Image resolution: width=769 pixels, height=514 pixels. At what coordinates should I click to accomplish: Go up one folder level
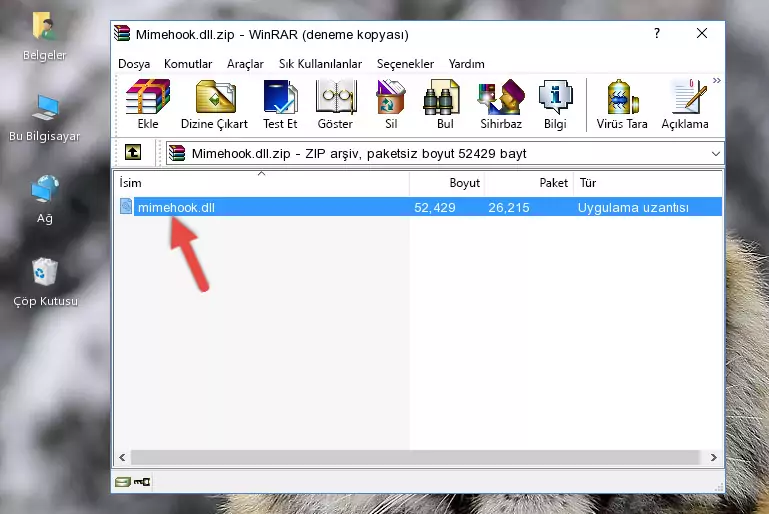(133, 153)
